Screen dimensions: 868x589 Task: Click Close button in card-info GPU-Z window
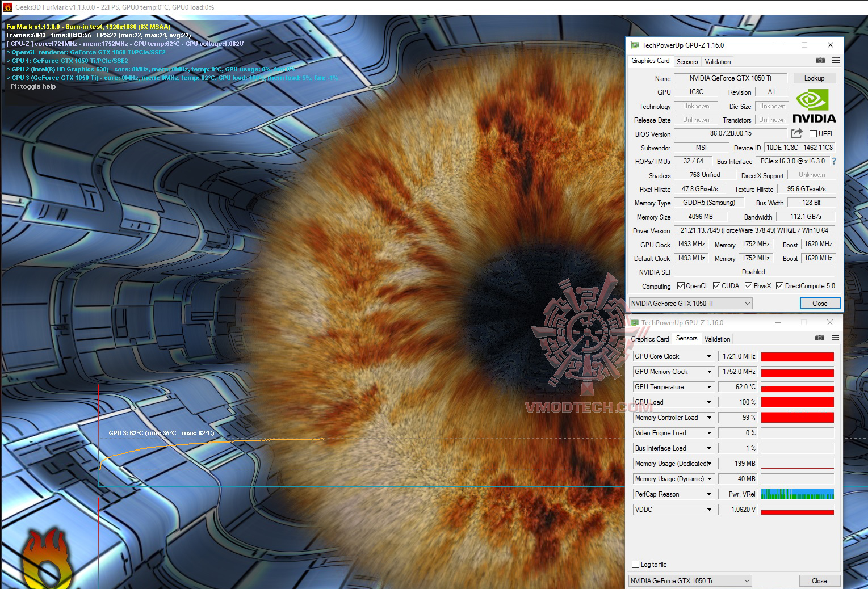[x=820, y=304]
